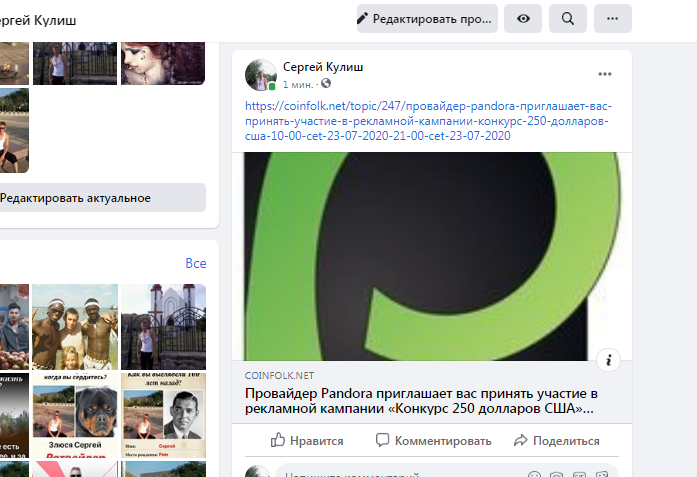
Task: Click the comment input field
Action: [x=446, y=471]
